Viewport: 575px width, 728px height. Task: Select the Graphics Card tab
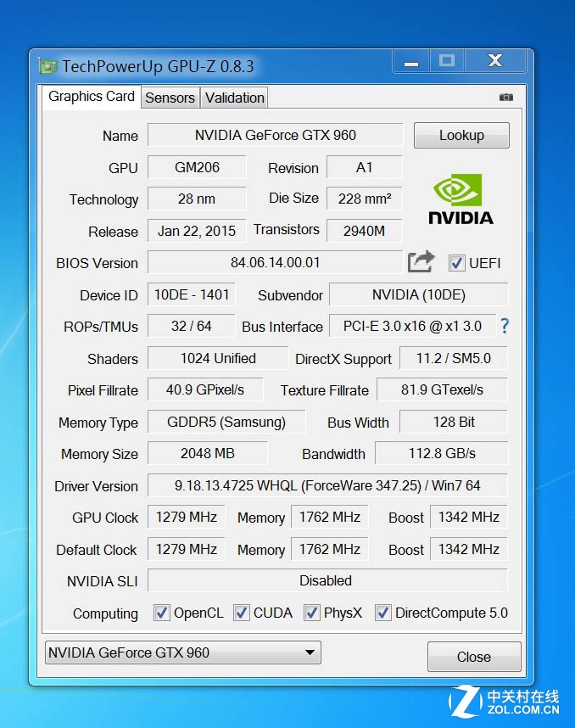pos(92,97)
